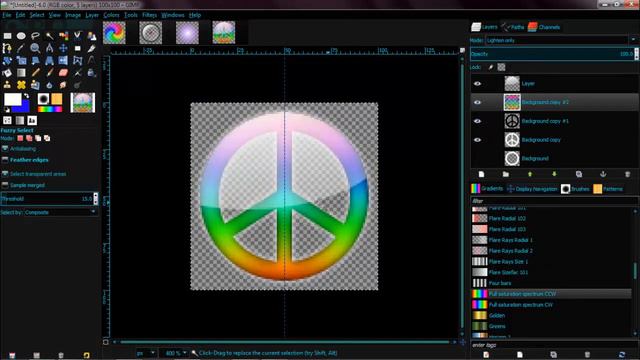640x360 pixels.
Task: Create a new layer button
Action: [x=481, y=174]
